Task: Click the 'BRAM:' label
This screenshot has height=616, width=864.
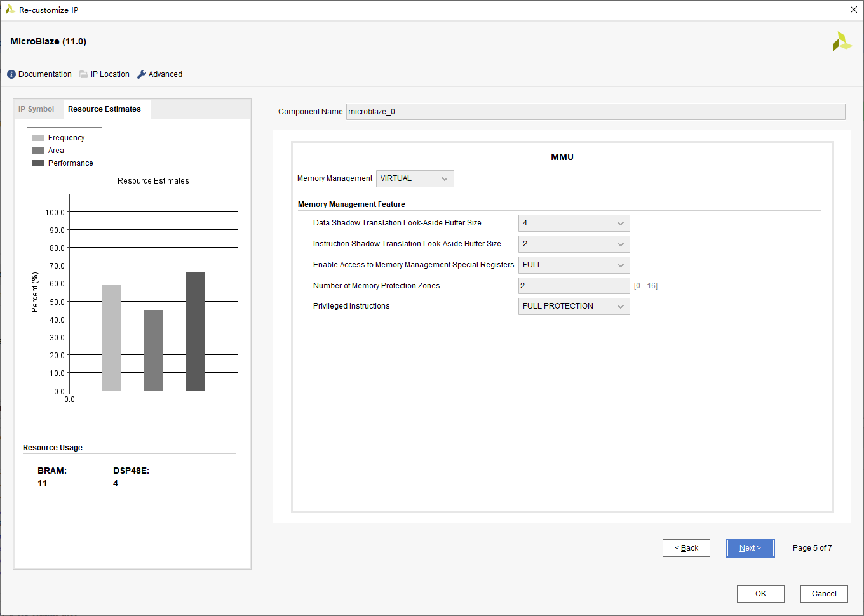Action: [x=52, y=471]
